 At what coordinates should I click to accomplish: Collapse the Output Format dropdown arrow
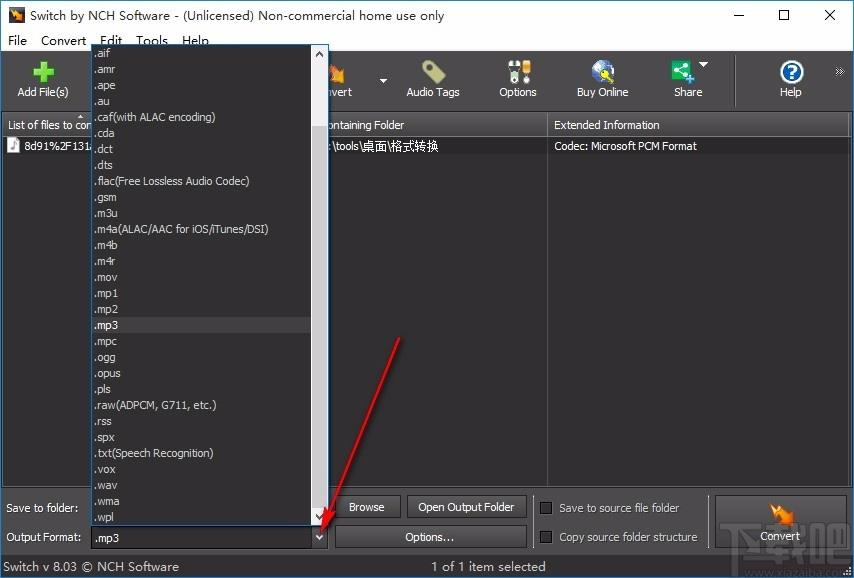320,538
